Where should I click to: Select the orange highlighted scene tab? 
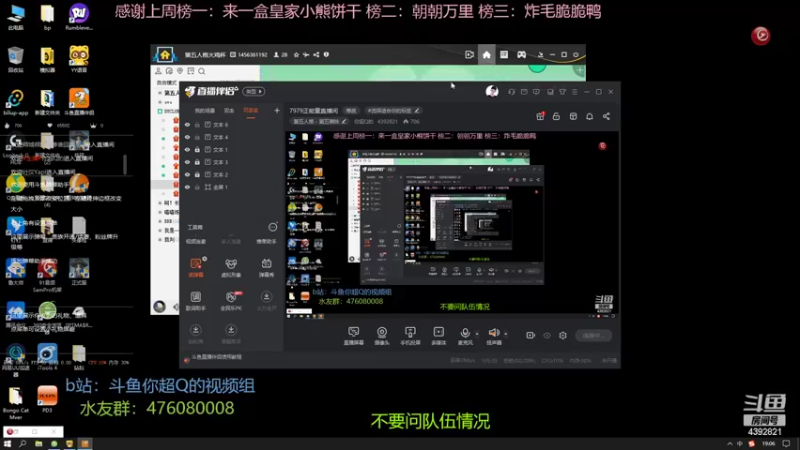(x=251, y=110)
